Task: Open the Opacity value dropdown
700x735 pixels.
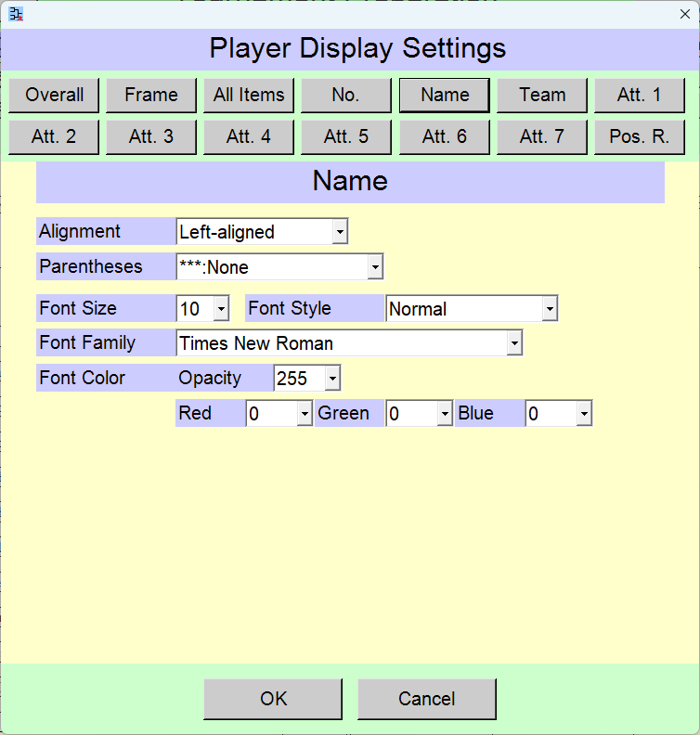Action: point(332,378)
